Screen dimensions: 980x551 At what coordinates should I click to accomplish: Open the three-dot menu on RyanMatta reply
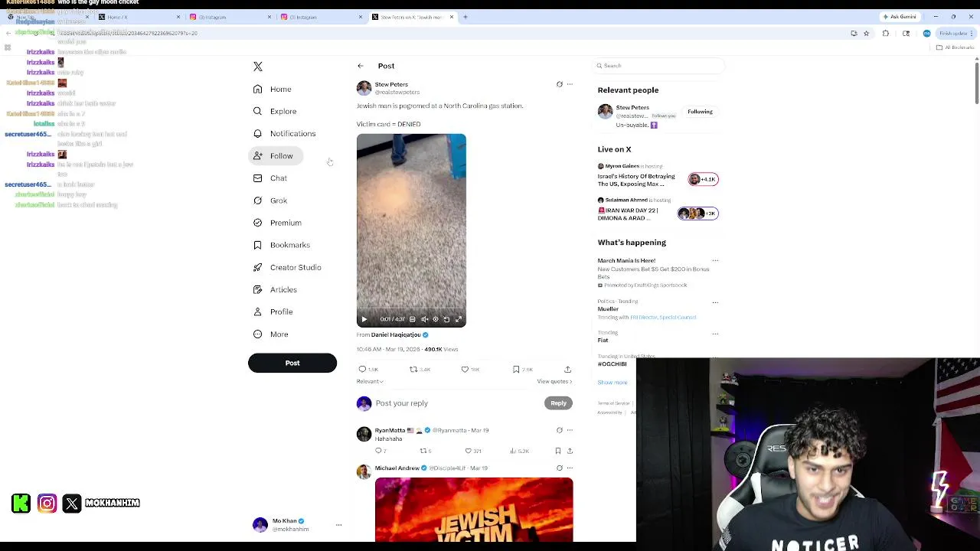coord(570,430)
